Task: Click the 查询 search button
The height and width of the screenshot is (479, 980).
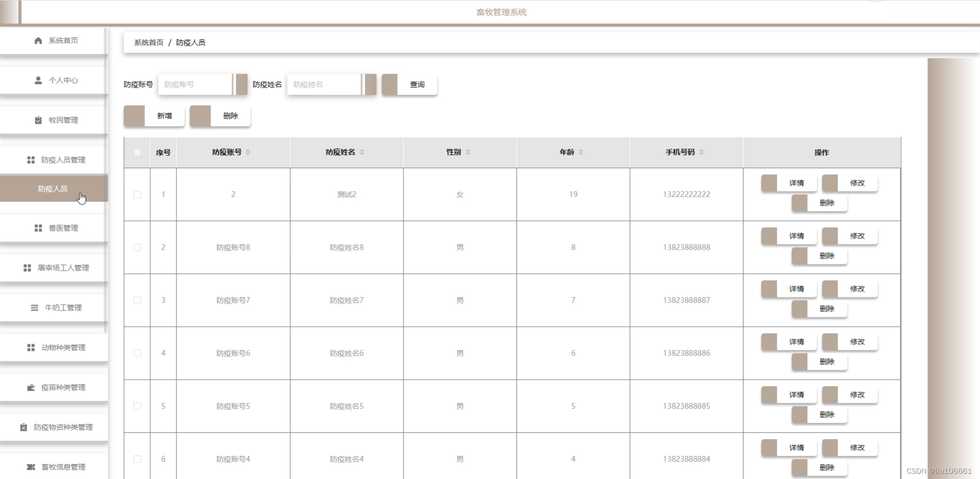Action: [410, 84]
